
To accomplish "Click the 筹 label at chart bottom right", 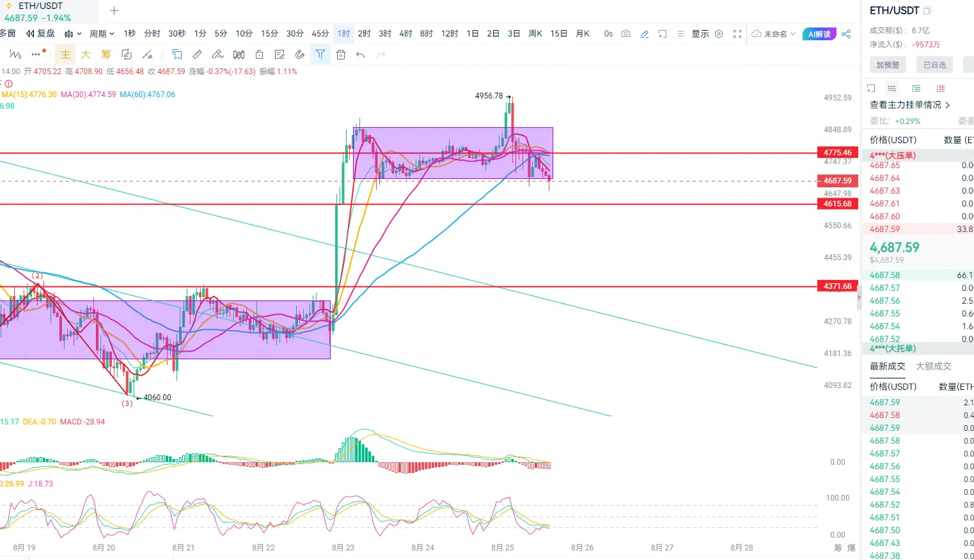I will click(x=838, y=548).
